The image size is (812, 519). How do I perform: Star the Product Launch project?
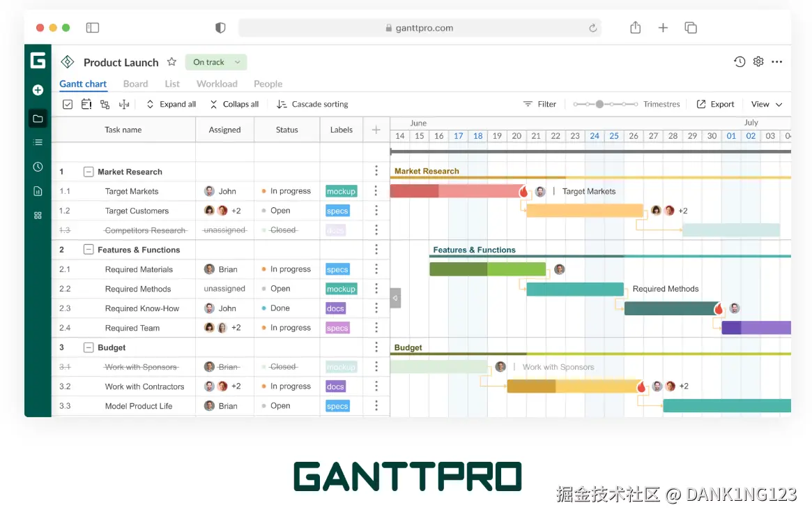(171, 62)
